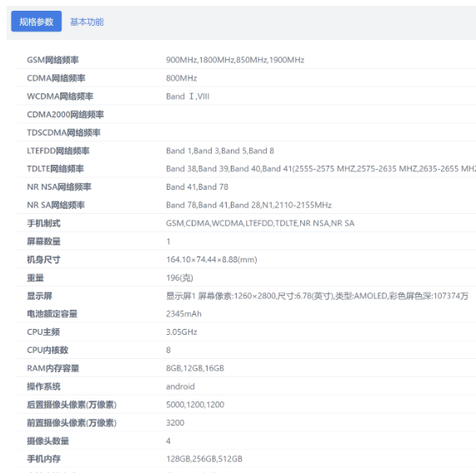This screenshot has width=476, height=473.
Task: Click the TDLTE网络频率 label
Action: (x=55, y=169)
